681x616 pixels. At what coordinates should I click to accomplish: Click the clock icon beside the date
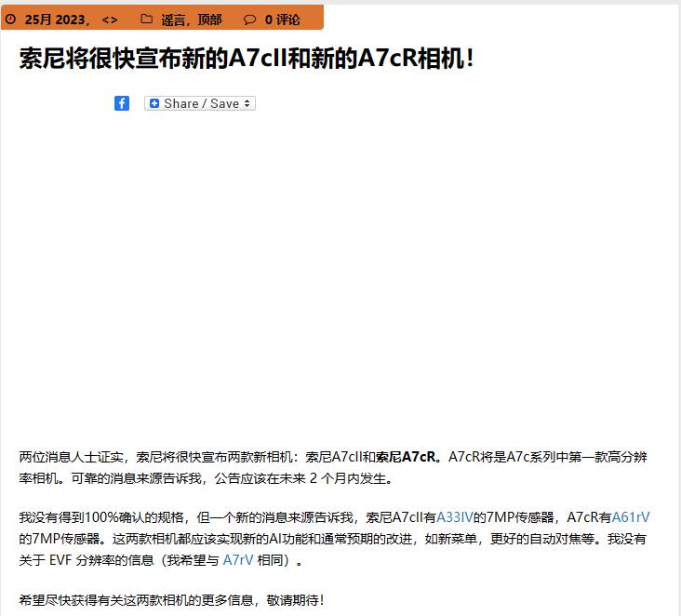pyautogui.click(x=11, y=20)
